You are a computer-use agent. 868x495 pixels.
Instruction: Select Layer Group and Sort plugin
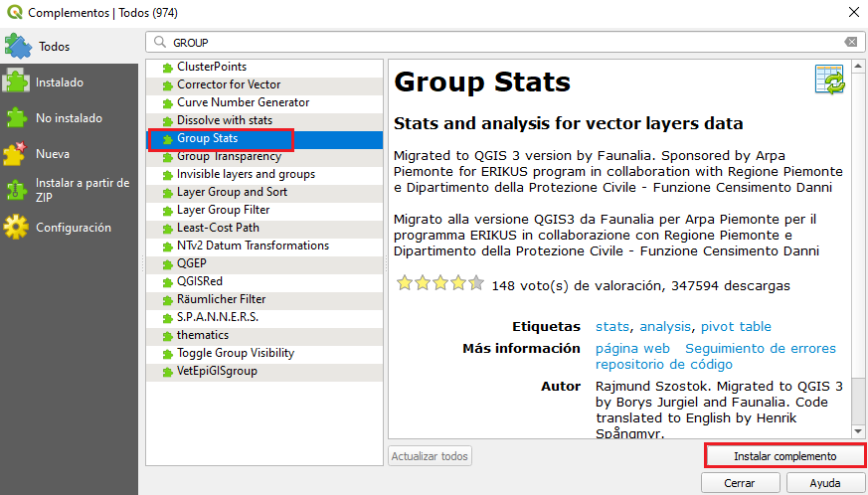[x=232, y=192]
